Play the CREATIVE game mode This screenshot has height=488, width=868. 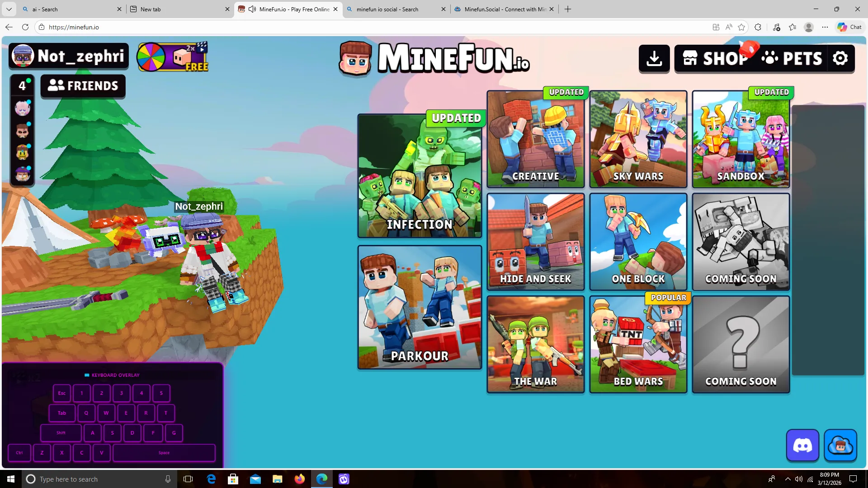coord(536,139)
